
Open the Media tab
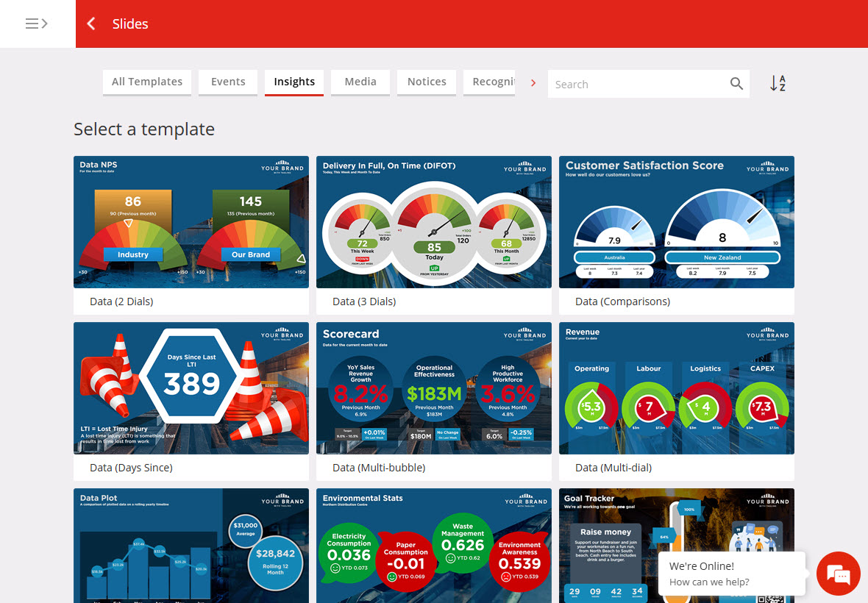click(x=360, y=82)
